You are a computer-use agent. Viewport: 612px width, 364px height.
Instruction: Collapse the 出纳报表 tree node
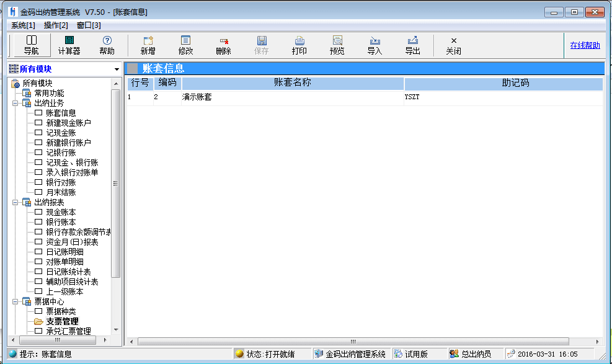point(15,202)
